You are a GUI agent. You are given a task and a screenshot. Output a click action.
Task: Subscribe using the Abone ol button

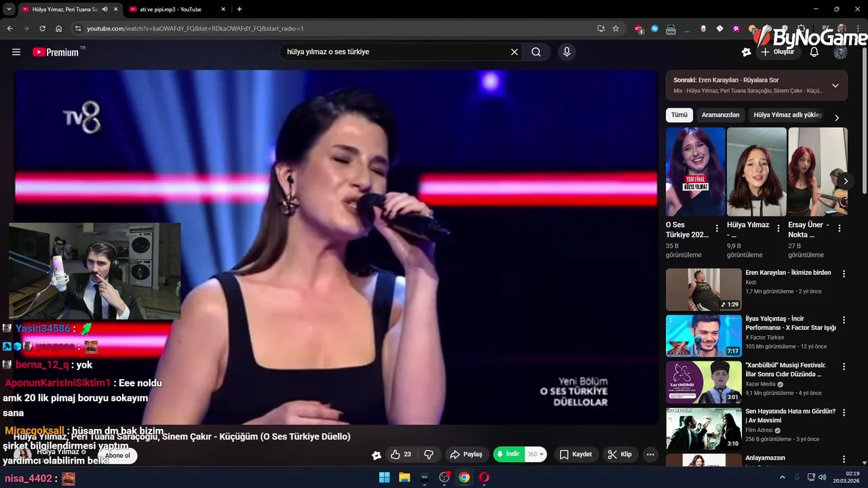point(117,455)
